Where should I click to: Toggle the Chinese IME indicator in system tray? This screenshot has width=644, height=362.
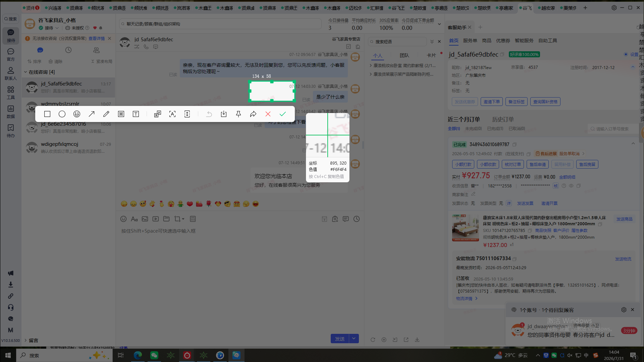pos(586,355)
